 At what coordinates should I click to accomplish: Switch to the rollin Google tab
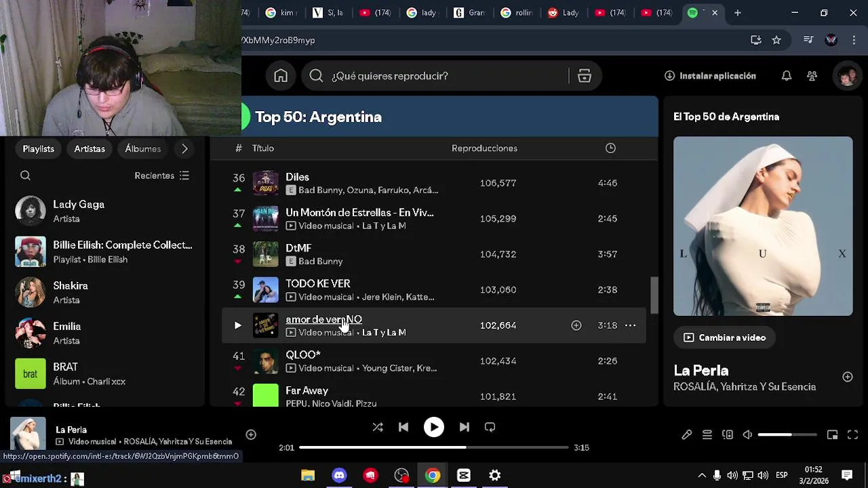[x=517, y=13]
